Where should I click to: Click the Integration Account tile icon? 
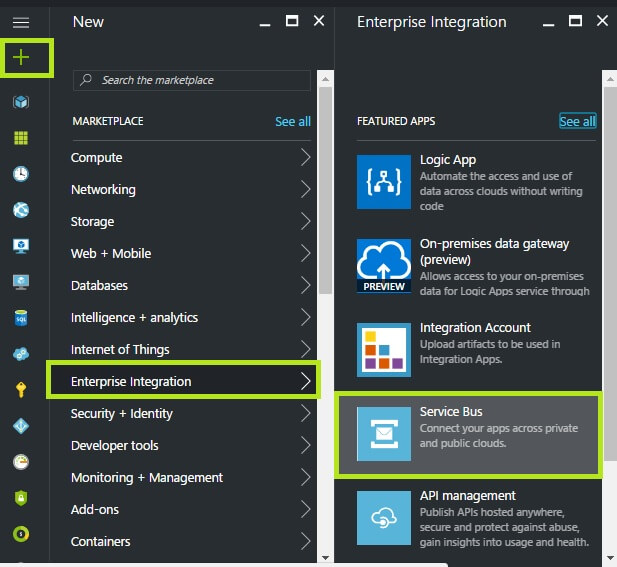[x=384, y=350]
